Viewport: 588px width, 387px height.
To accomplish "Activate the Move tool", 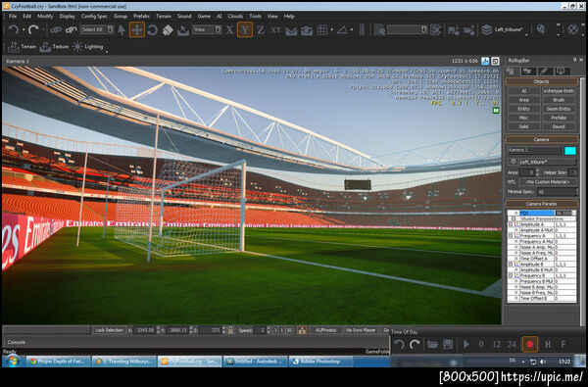I will 137,29.
